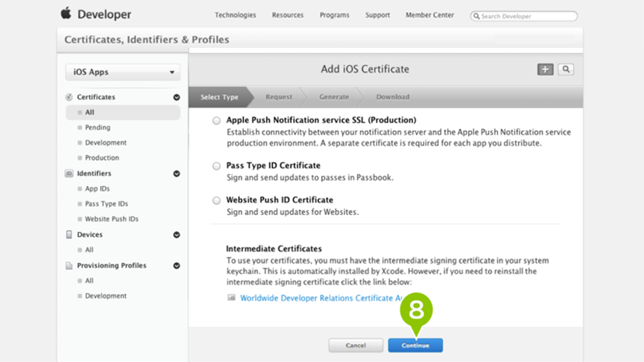
Task: Collapse the Certificates section chevron
Action: pyautogui.click(x=177, y=97)
